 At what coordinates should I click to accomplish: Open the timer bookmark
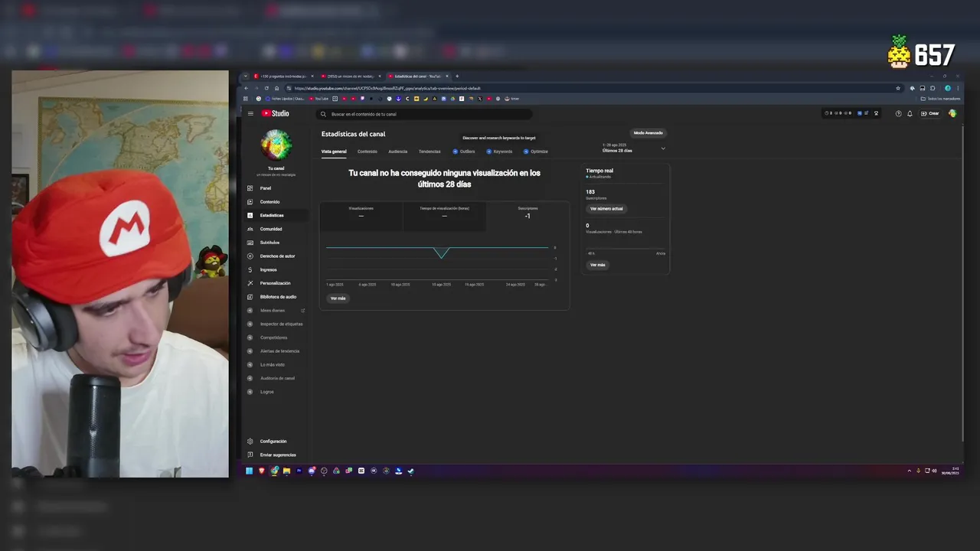[511, 99]
